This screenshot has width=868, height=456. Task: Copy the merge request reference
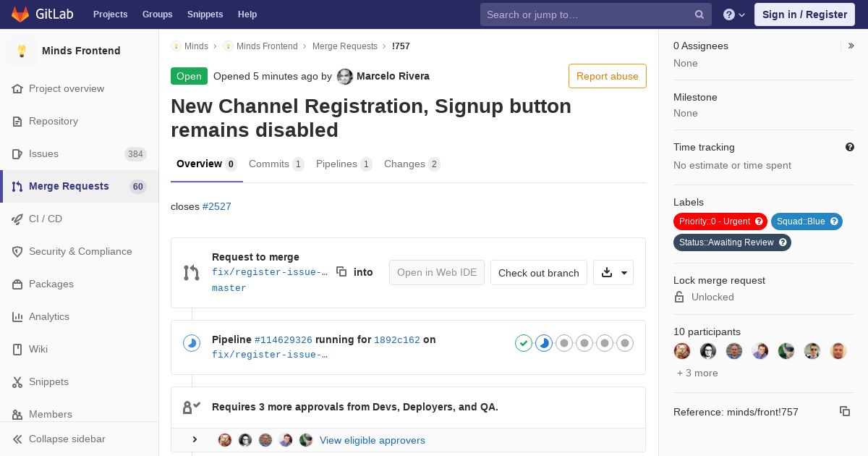point(844,411)
